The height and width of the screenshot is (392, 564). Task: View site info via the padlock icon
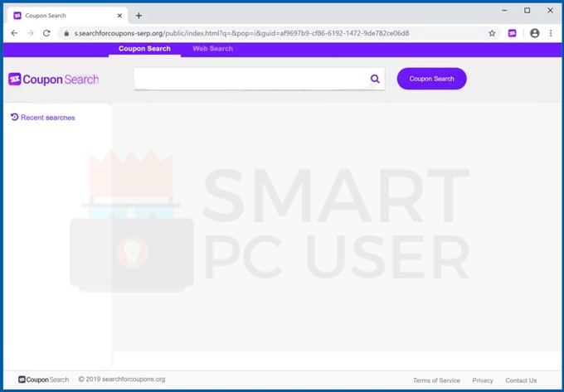pos(66,33)
